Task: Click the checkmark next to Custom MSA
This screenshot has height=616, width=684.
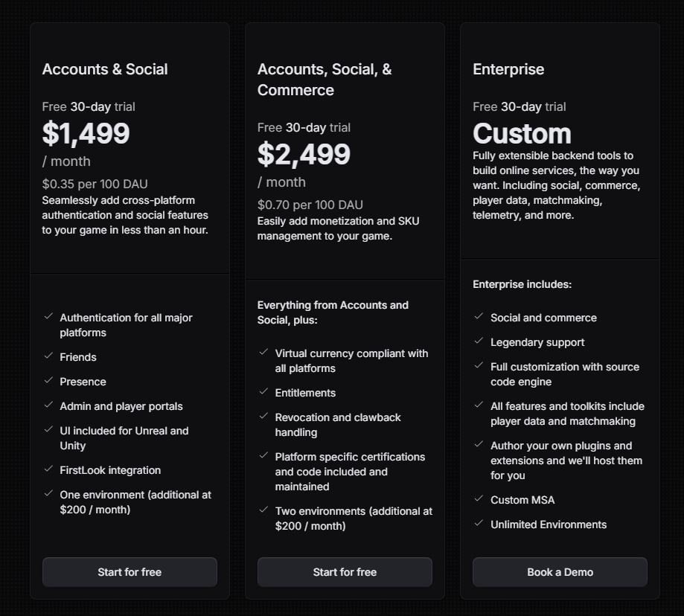Action: 478,499
